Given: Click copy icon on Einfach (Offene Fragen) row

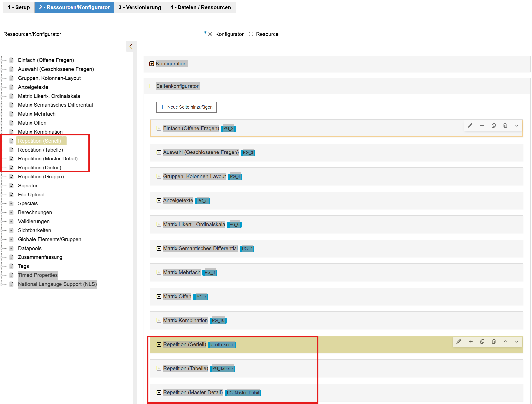Looking at the screenshot, I should click(493, 125).
